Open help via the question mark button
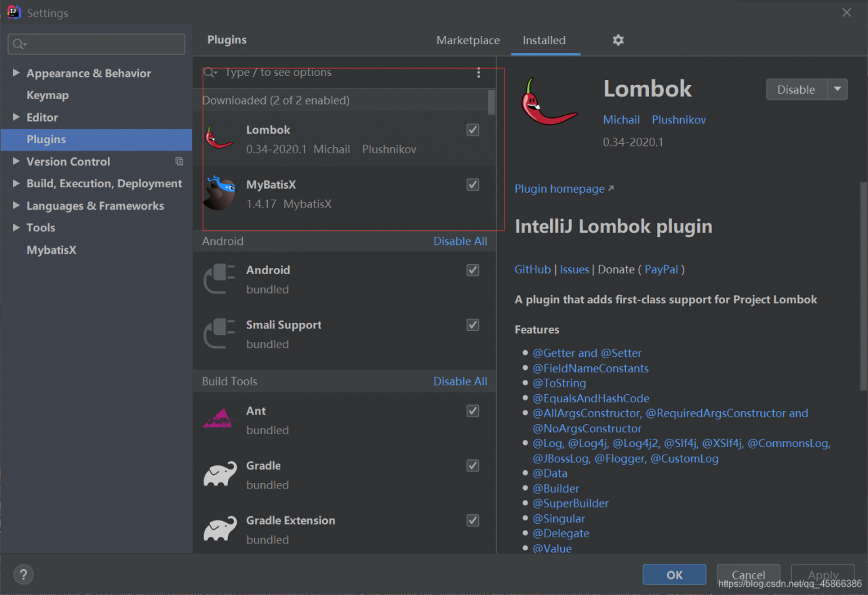Image resolution: width=868 pixels, height=595 pixels. click(x=24, y=574)
